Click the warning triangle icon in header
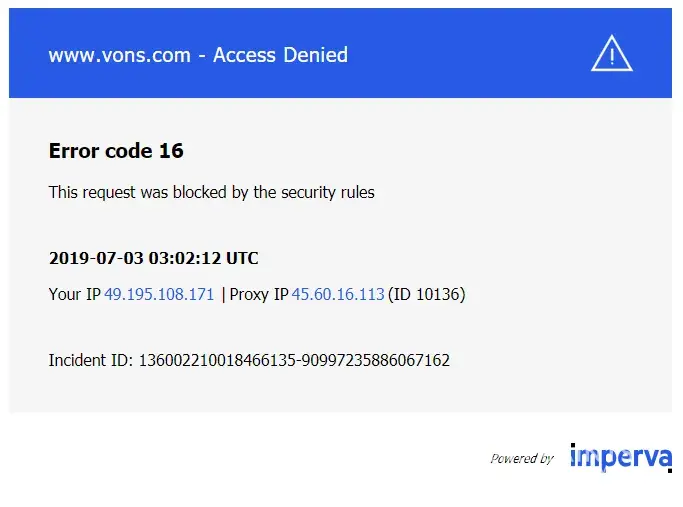683x507 pixels. [x=611, y=54]
